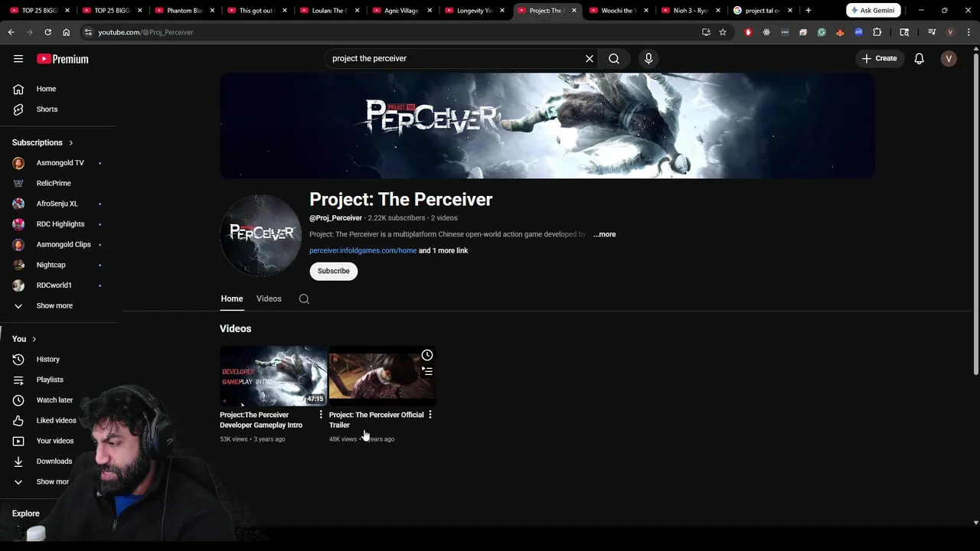Bookmark this page with star icon
This screenshot has width=980, height=551.
[723, 32]
